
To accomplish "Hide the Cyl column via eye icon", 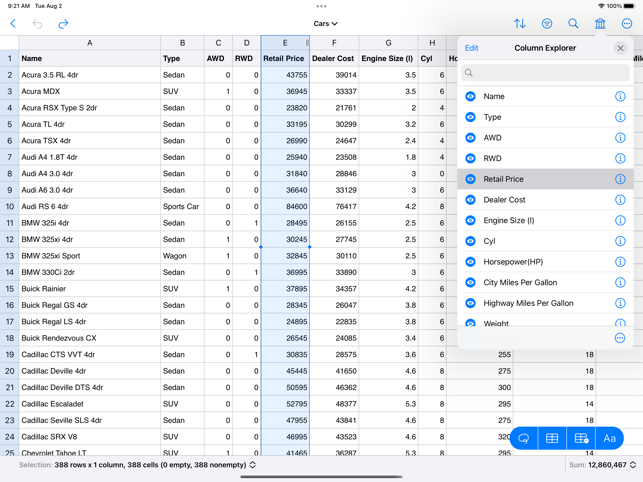I will tap(470, 241).
